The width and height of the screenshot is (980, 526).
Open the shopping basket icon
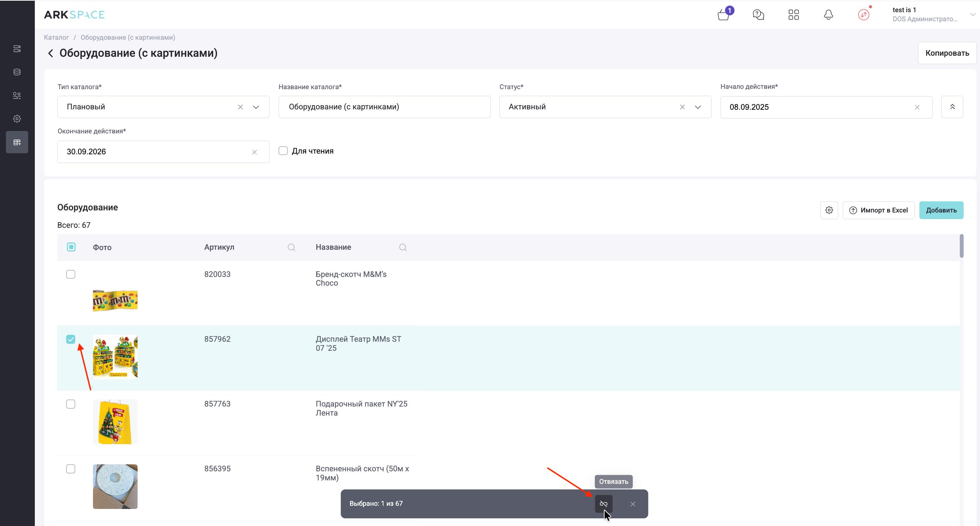(723, 15)
